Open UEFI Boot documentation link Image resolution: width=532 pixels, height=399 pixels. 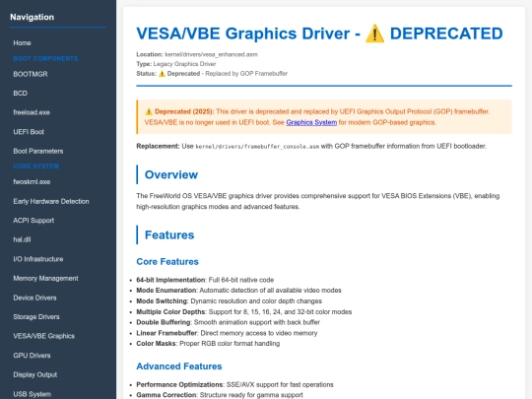pyautogui.click(x=29, y=132)
